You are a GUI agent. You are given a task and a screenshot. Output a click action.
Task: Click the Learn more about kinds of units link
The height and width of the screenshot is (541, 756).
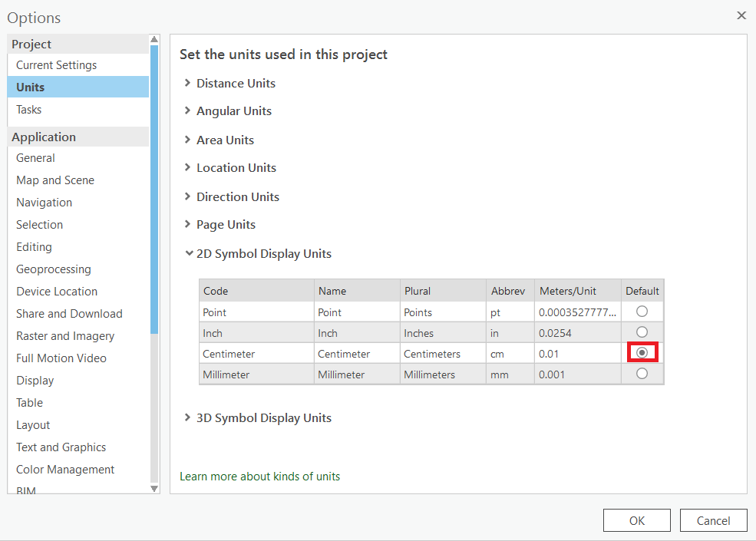(260, 476)
